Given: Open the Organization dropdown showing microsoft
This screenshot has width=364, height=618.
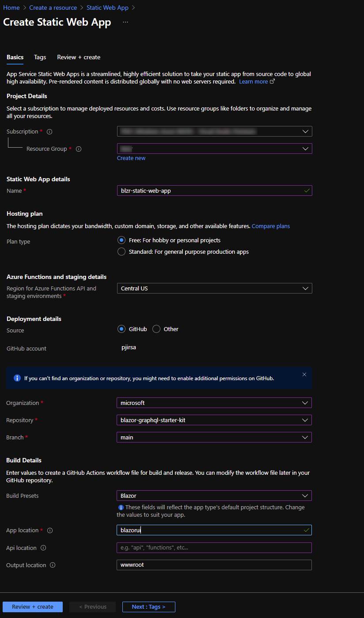Looking at the screenshot, I should (x=214, y=403).
